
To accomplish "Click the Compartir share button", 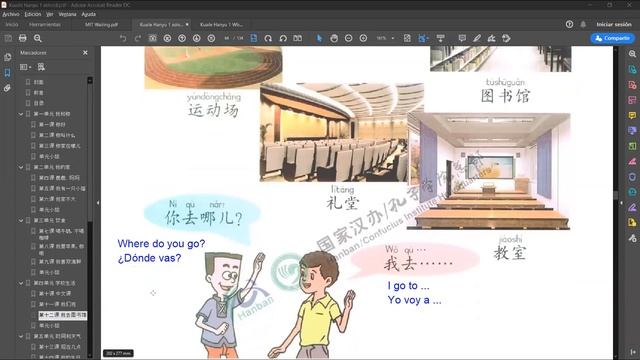I will [612, 38].
